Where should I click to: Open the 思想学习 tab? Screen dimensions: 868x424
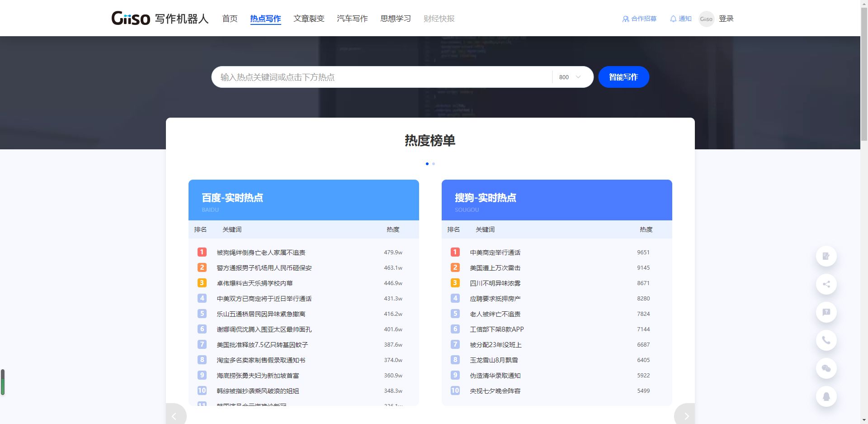396,19
